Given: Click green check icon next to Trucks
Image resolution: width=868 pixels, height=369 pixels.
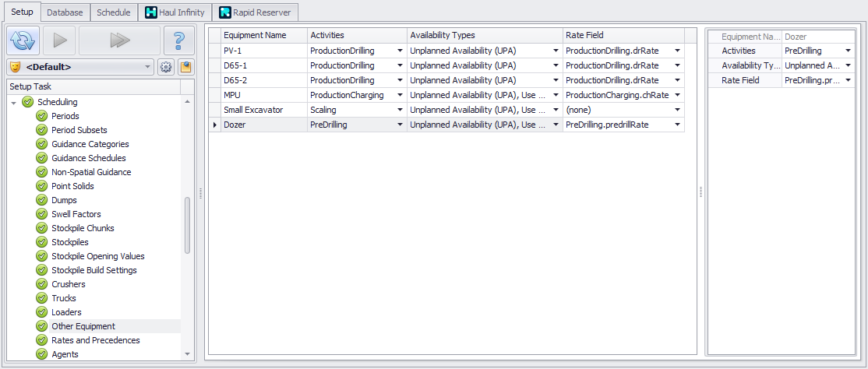Looking at the screenshot, I should point(41,298).
